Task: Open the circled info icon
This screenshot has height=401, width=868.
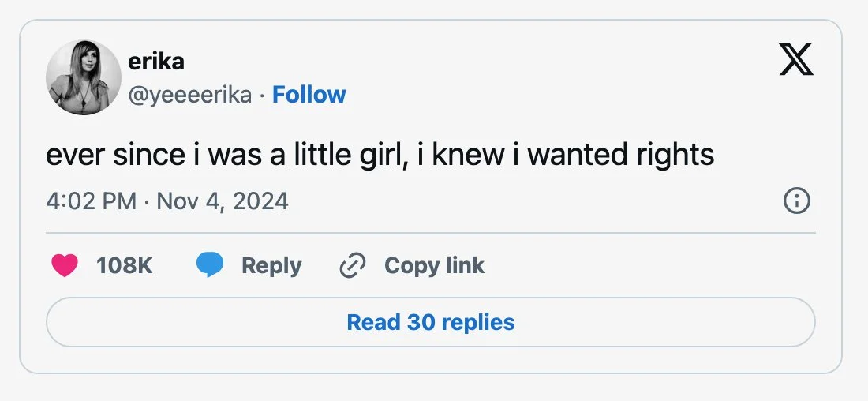Action: click(796, 201)
